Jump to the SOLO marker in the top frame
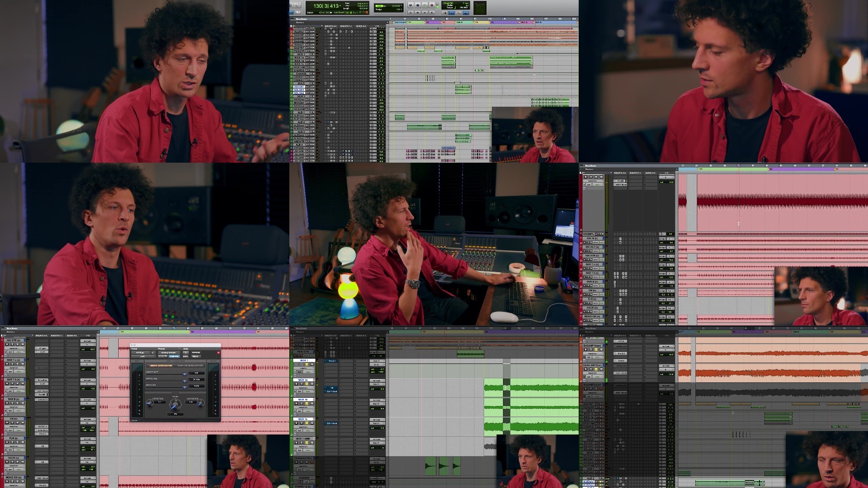 tap(459, 22)
